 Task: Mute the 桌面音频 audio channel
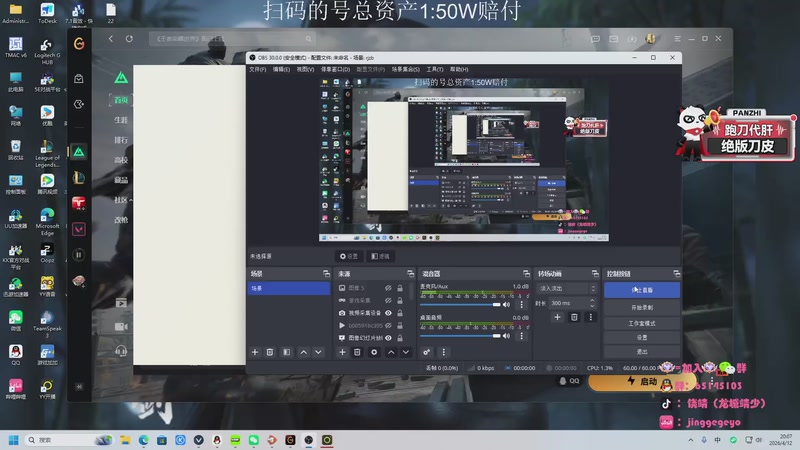point(507,336)
